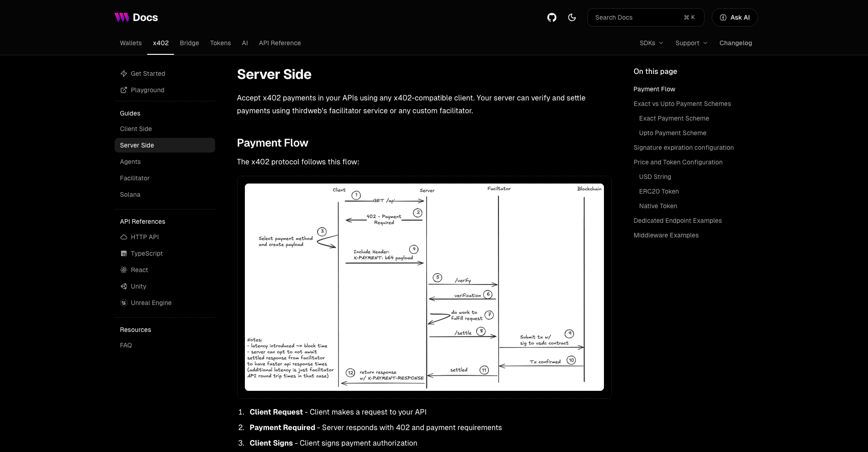Click the TypeScript icon in sidebar
Image resolution: width=868 pixels, height=452 pixels.
(123, 253)
